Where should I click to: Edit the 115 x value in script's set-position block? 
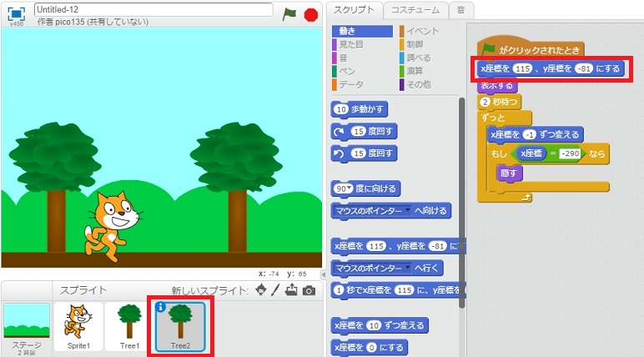[x=522, y=68]
